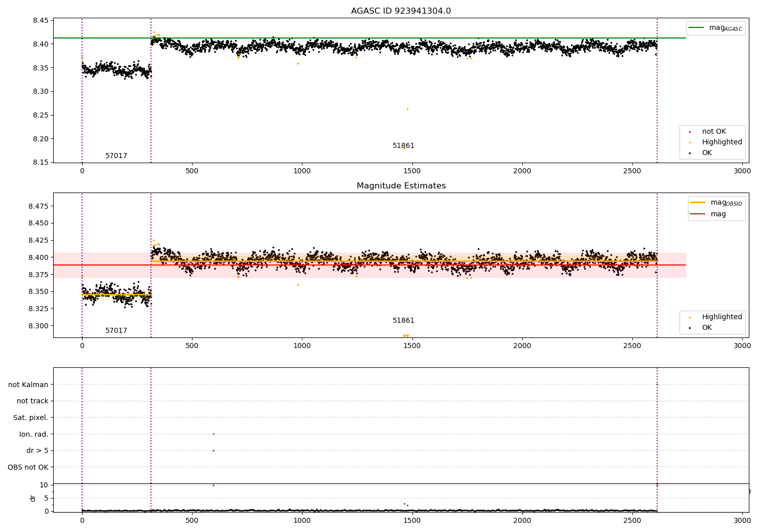Image resolution: width=760 pixels, height=532 pixels.
Task: Click the 1500 x-tick under the bottom plot
Action: (412, 521)
